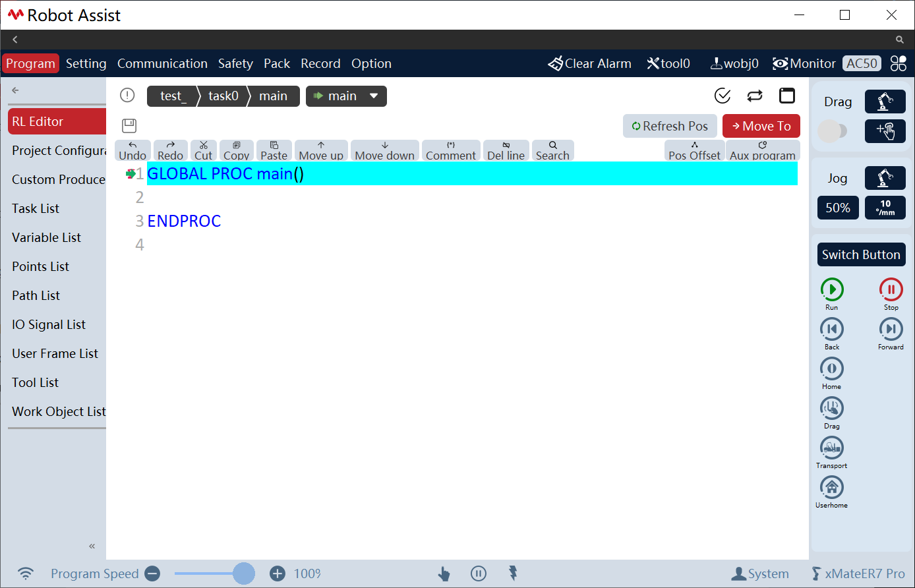The width and height of the screenshot is (915, 588).
Task: Click the ENDPROC code line
Action: 184,221
